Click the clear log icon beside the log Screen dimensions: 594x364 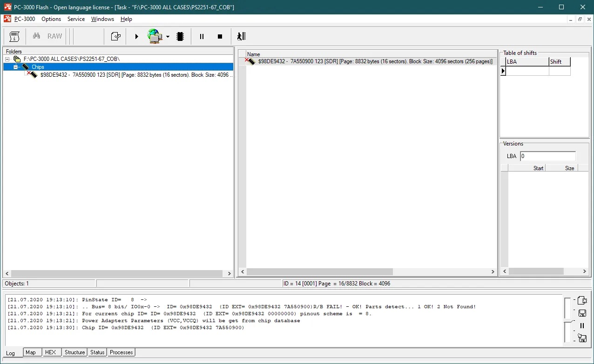click(582, 300)
